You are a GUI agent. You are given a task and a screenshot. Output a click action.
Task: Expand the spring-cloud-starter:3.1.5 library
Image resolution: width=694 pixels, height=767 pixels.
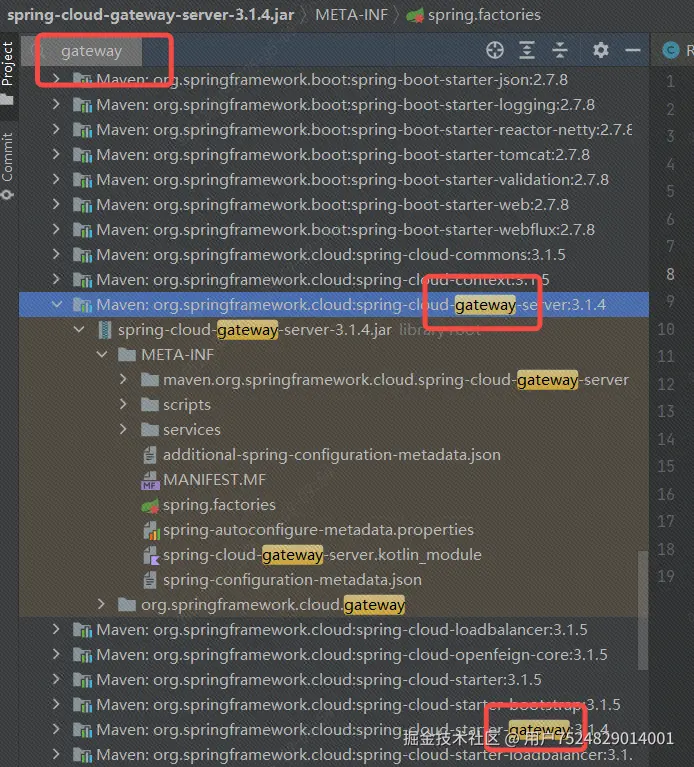coord(56,678)
